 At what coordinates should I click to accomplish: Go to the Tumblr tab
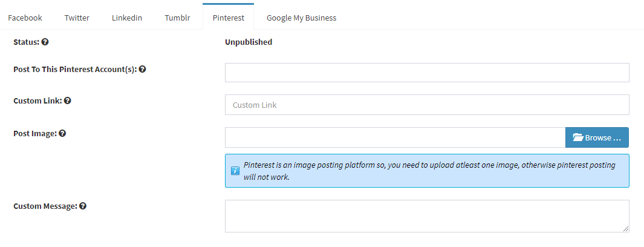(x=177, y=18)
